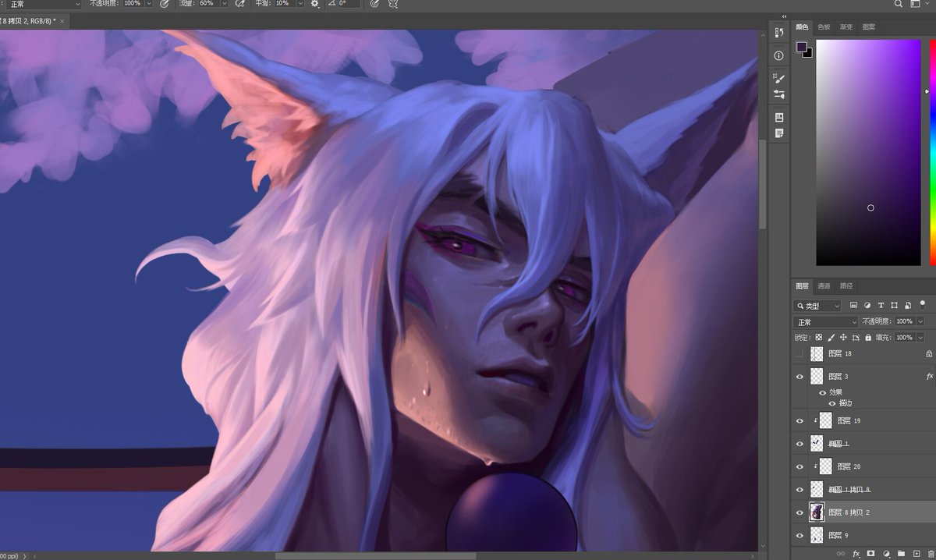Open symmetry butterfly options icon

point(393,4)
